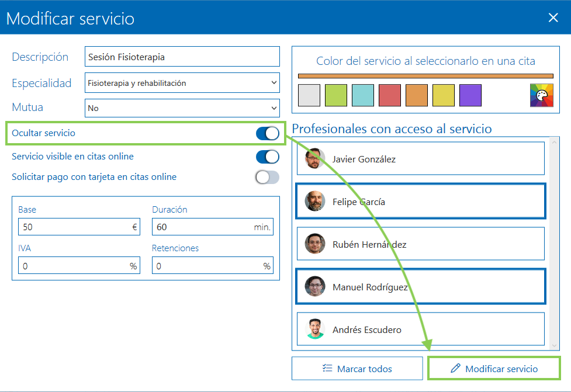
Task: Open the custom color palette picker
Action: pyautogui.click(x=541, y=95)
